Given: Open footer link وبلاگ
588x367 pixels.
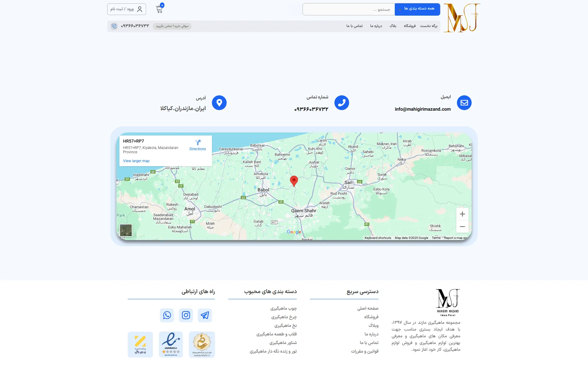Looking at the screenshot, I should (x=373, y=326).
